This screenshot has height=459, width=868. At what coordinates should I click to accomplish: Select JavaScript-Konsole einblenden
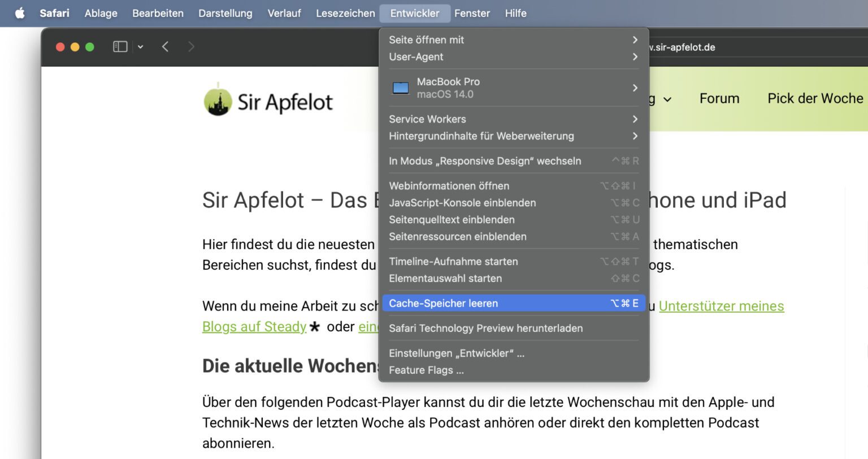(462, 203)
